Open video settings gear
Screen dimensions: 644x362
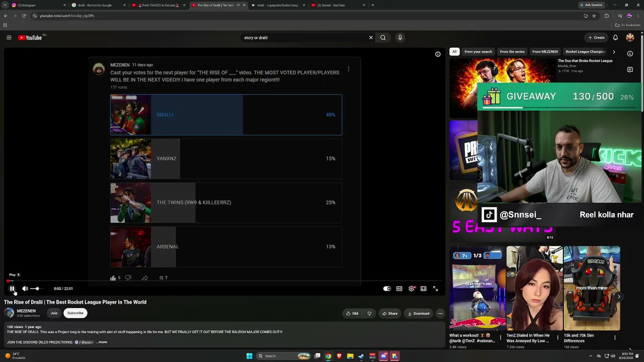pyautogui.click(x=412, y=289)
